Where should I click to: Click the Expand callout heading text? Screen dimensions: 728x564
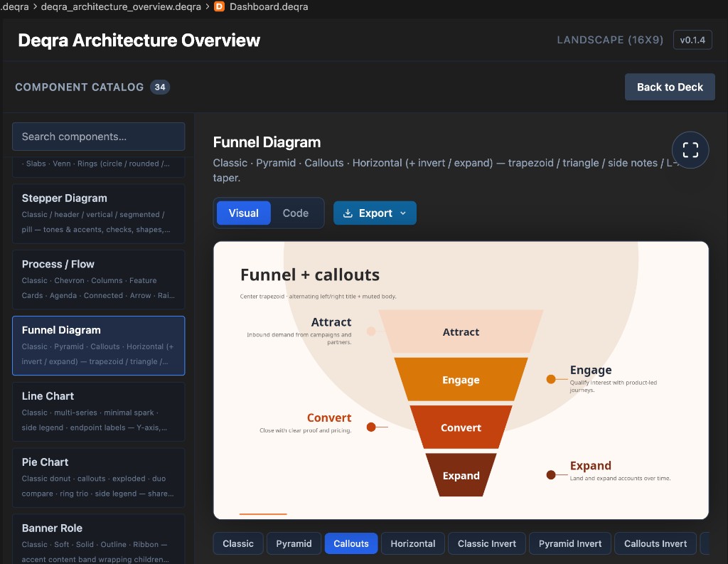pos(591,466)
